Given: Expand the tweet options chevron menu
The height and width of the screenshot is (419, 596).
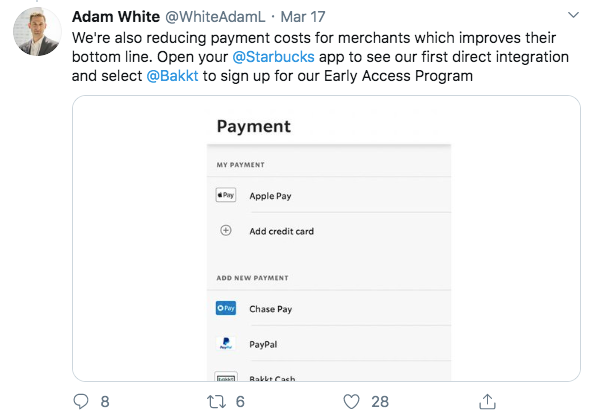Looking at the screenshot, I should point(573,15).
